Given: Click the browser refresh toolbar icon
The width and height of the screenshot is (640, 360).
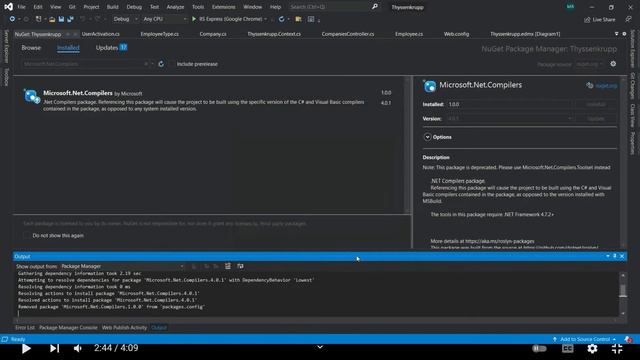Looking at the screenshot, I should [x=282, y=19].
